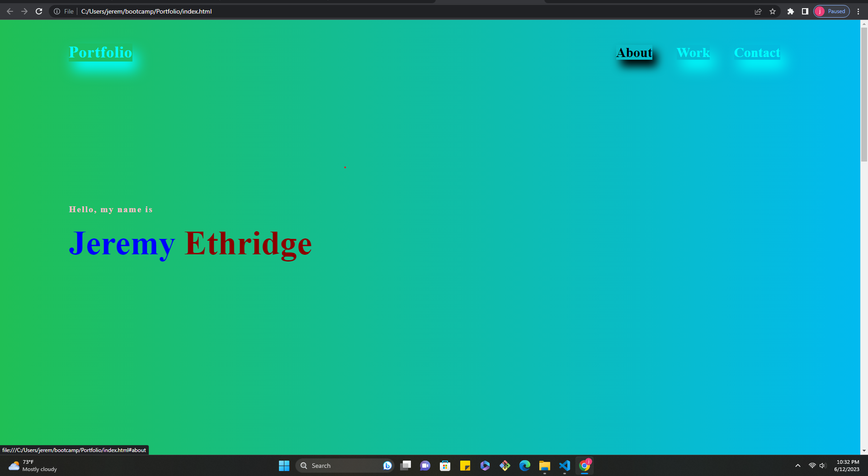Select the About navigation item

click(634, 53)
